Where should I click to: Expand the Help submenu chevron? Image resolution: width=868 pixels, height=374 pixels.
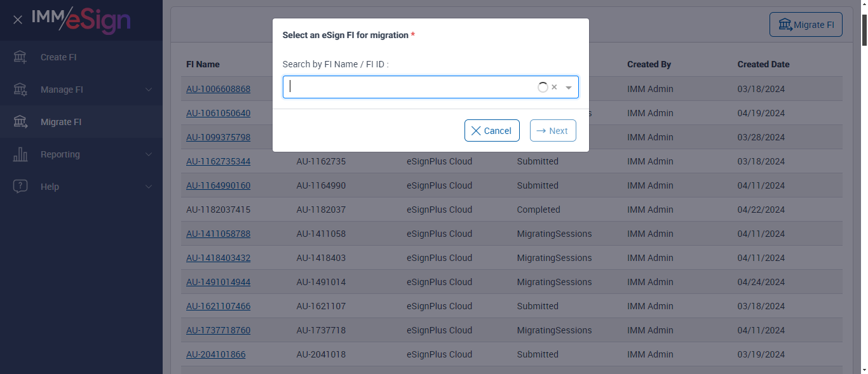[149, 187]
